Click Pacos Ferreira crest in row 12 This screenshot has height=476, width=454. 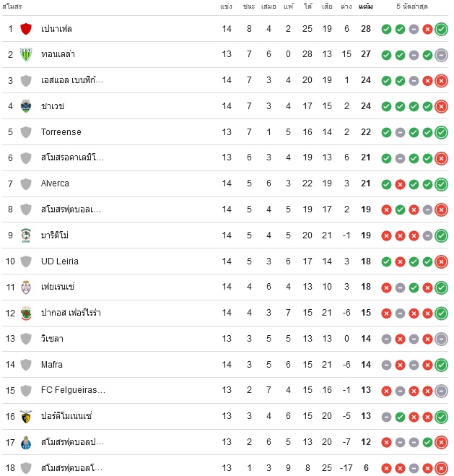(26, 313)
